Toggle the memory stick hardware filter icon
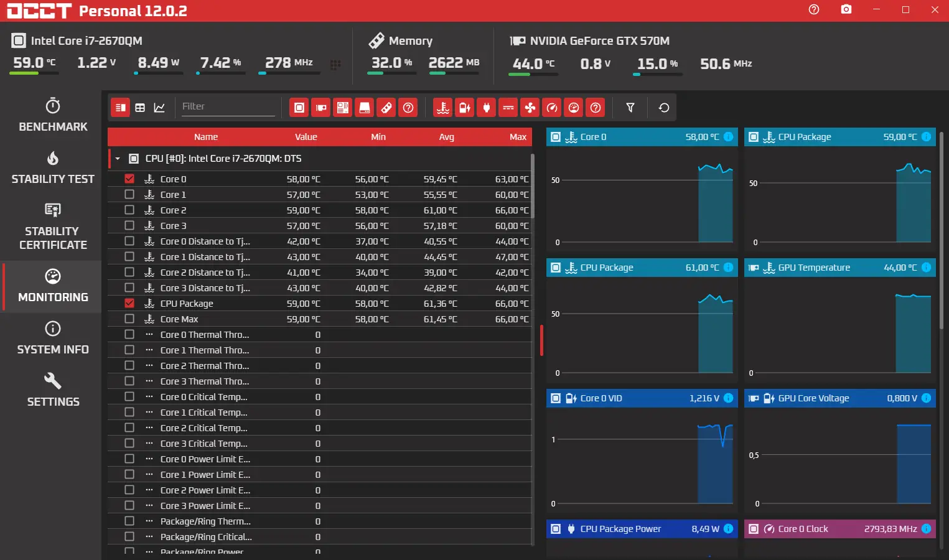 pyautogui.click(x=386, y=108)
